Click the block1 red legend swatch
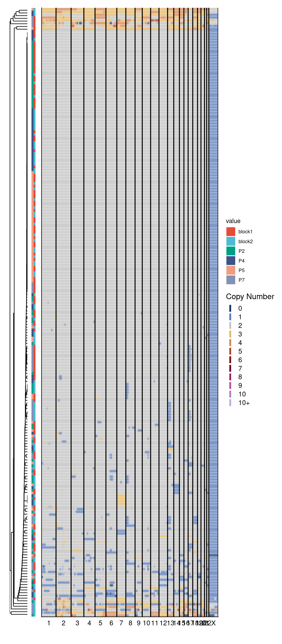The width and height of the screenshot is (282, 644). click(x=230, y=231)
